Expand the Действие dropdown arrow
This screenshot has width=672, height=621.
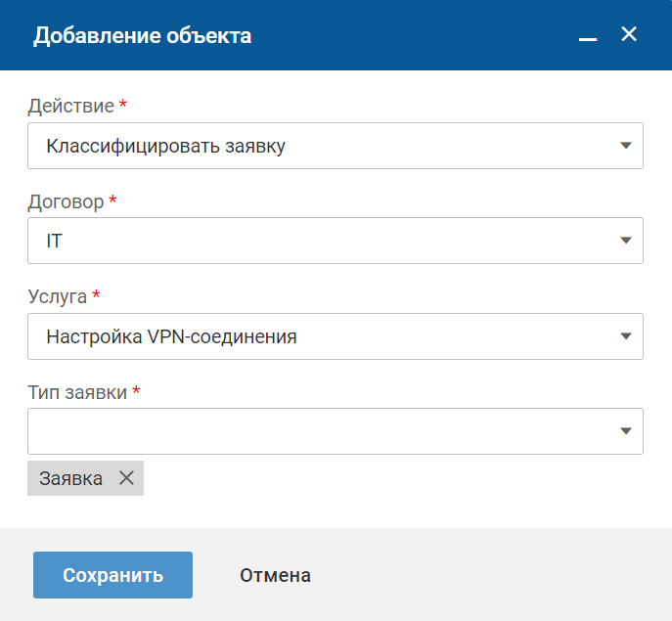(x=626, y=147)
